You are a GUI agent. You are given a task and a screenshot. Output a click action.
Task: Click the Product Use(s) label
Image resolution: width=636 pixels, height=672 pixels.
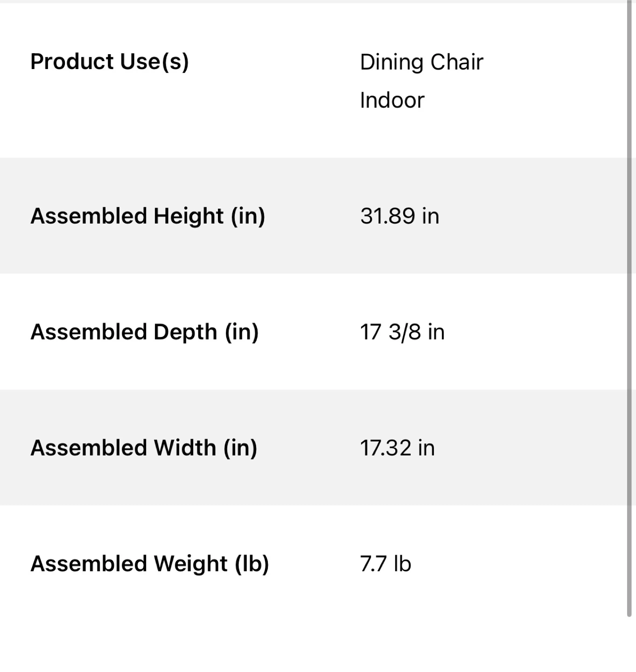110,62
